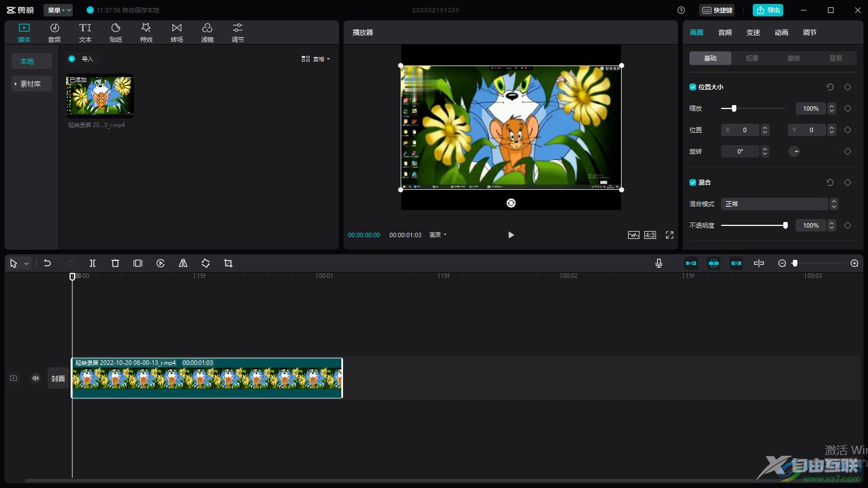Viewport: 868px width, 488px height.
Task: Mute the main track audio
Action: point(36,378)
